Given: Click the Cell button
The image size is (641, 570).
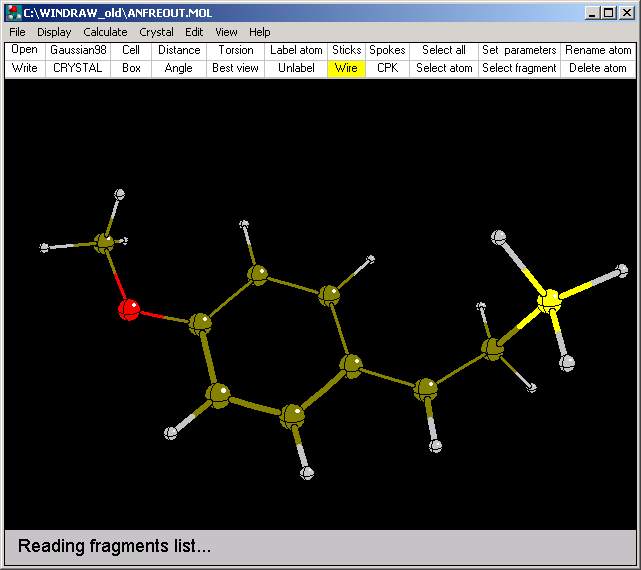Looking at the screenshot, I should click(x=131, y=50).
